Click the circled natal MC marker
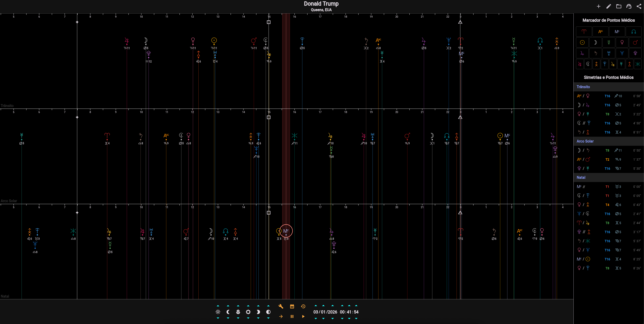This screenshot has width=644, height=324. tap(286, 231)
